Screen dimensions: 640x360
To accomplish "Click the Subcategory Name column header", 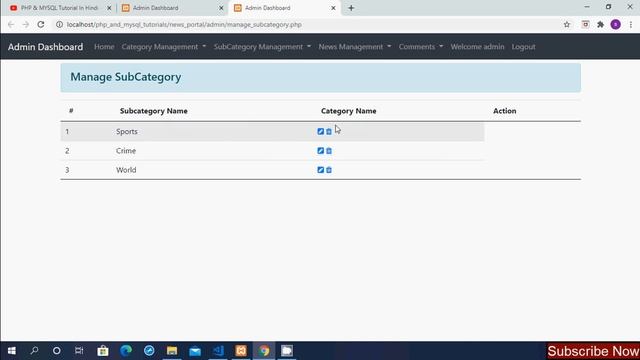I will 153,111.
